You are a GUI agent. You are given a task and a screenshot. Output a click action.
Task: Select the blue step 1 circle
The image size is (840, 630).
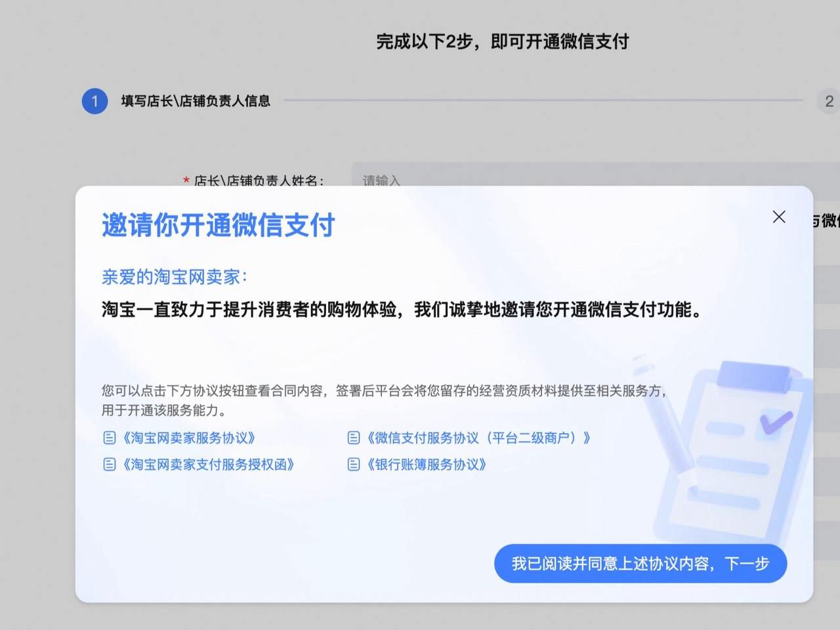click(94, 101)
